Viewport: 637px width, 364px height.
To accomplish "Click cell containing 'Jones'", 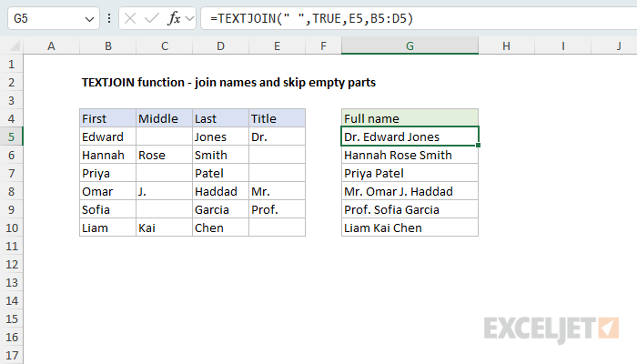I will [x=220, y=136].
